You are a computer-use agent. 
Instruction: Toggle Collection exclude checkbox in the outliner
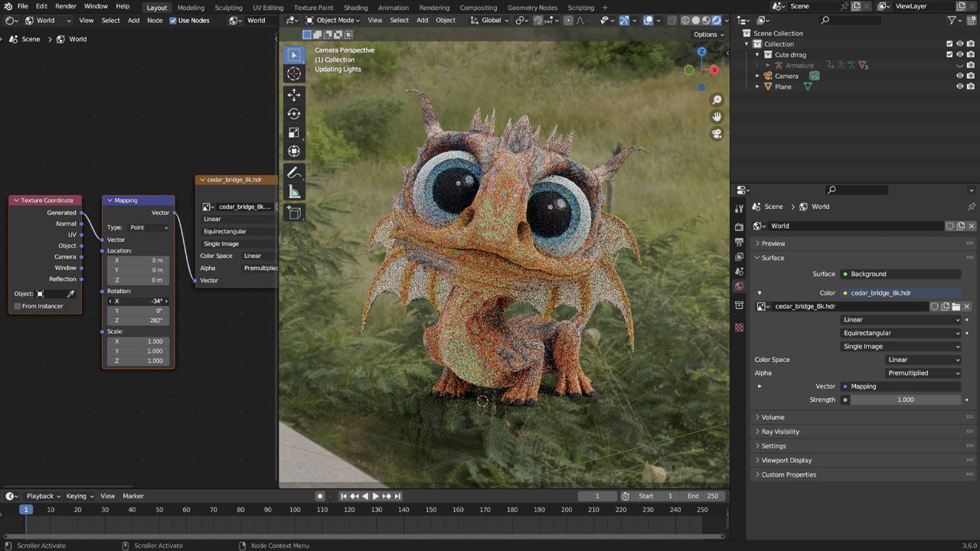[x=949, y=44]
